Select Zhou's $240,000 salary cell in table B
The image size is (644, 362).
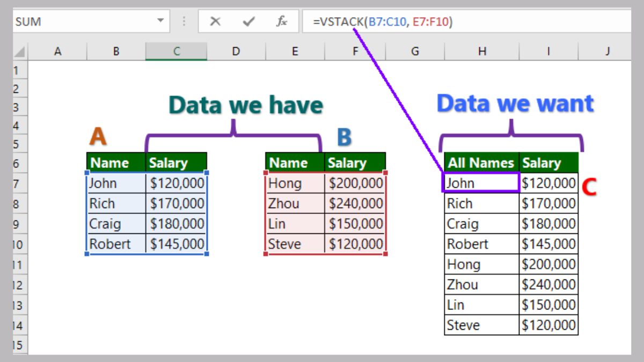pyautogui.click(x=354, y=204)
